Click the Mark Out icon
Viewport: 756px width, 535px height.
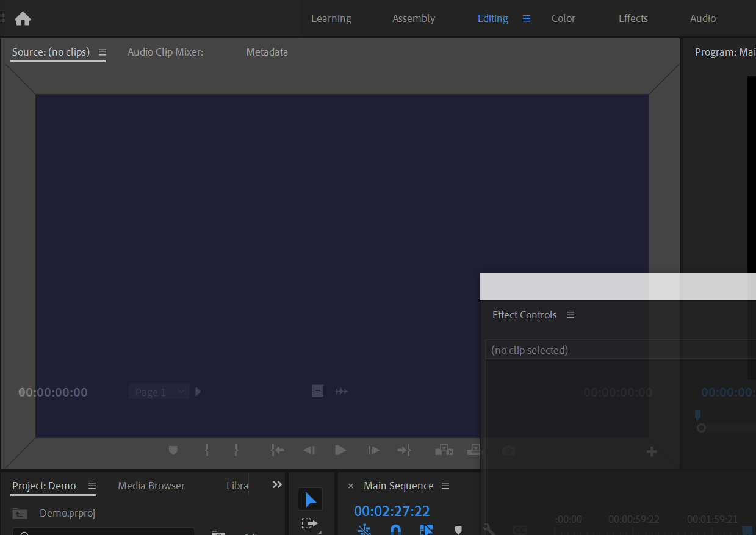click(x=236, y=450)
